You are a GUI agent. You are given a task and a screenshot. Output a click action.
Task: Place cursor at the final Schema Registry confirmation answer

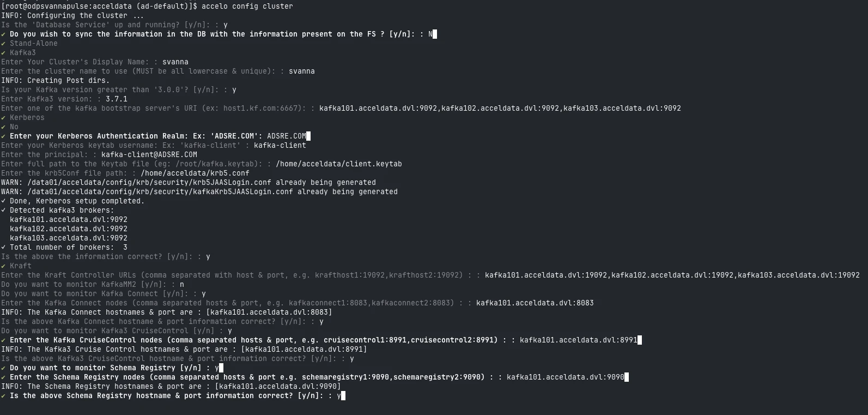339,396
